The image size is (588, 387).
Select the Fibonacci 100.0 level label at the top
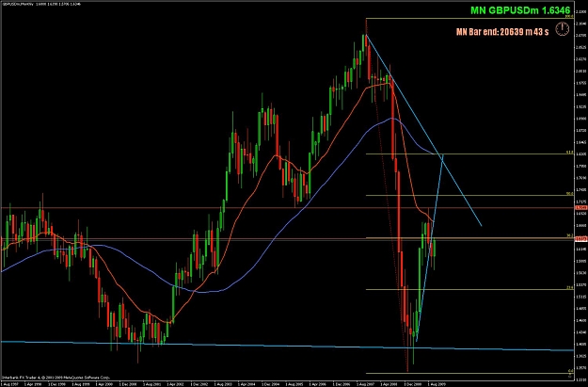pyautogui.click(x=569, y=17)
